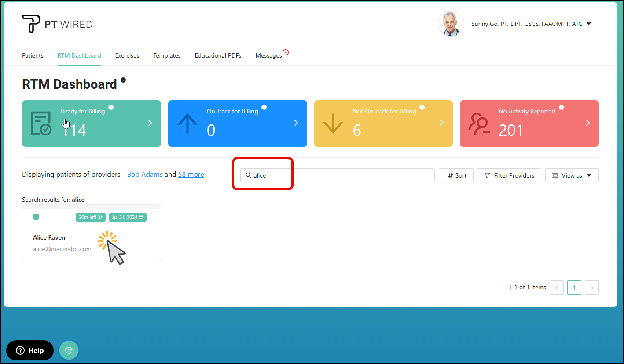The image size is (624, 364).
Task: Click the user profile avatar photo
Action: pos(451,24)
